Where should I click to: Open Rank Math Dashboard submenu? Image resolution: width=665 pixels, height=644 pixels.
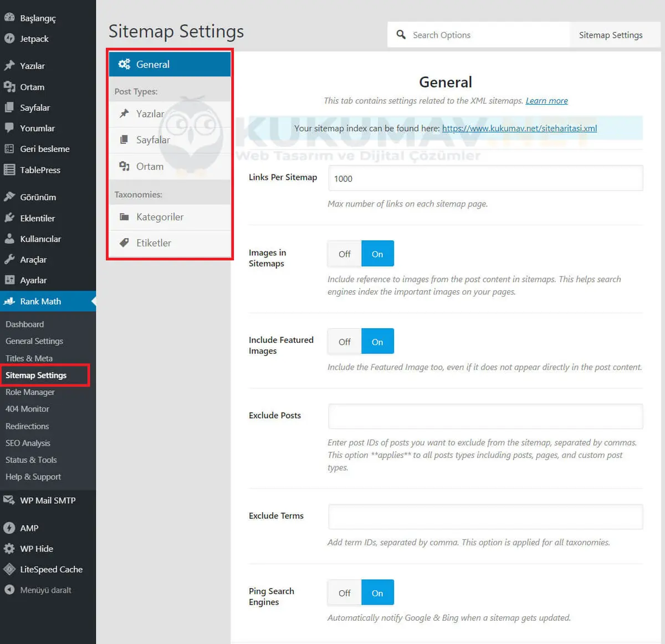click(x=24, y=324)
